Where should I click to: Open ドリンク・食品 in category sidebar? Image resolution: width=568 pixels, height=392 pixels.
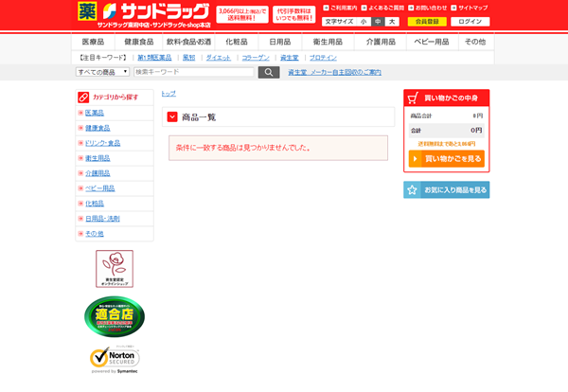[102, 143]
